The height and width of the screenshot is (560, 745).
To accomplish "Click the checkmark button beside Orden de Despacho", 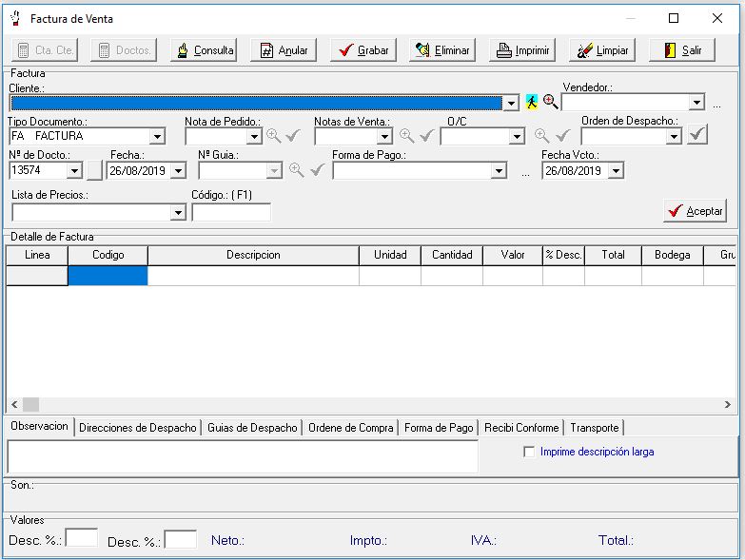I will coord(697,135).
